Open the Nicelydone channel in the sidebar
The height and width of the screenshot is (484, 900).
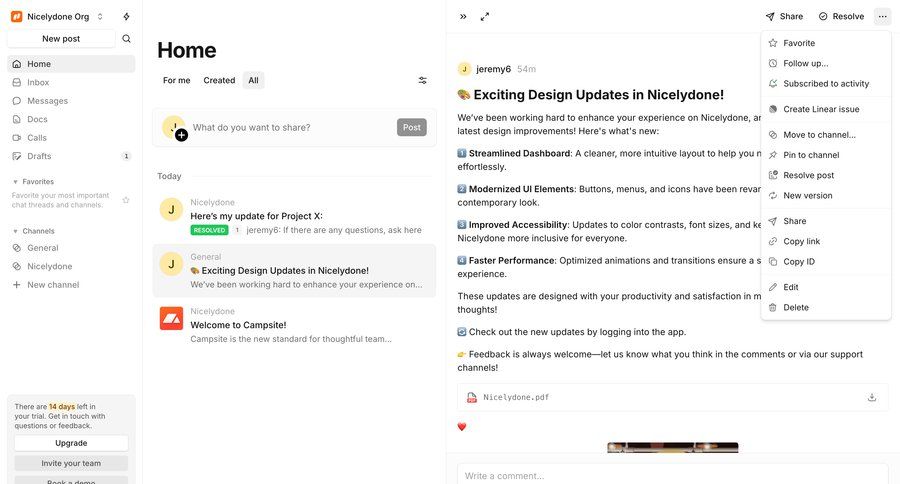pos(71,266)
